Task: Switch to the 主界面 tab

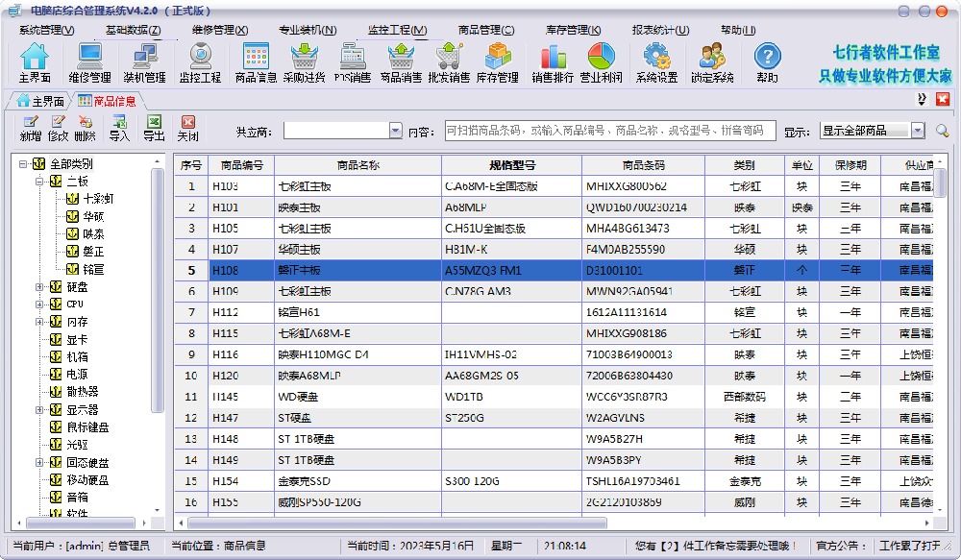Action: click(x=40, y=101)
